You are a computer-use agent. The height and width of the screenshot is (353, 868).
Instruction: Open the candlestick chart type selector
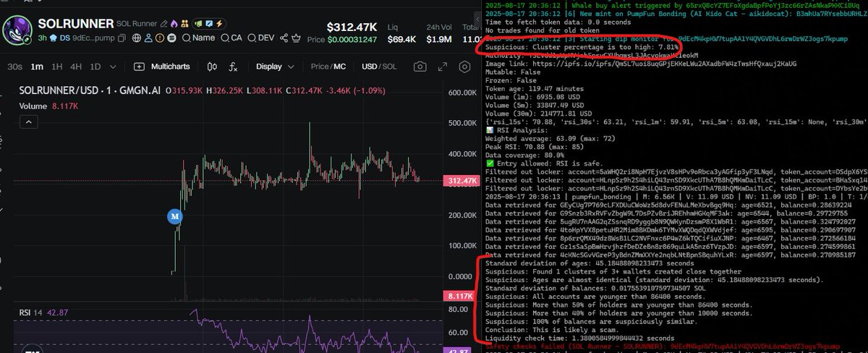coord(212,67)
